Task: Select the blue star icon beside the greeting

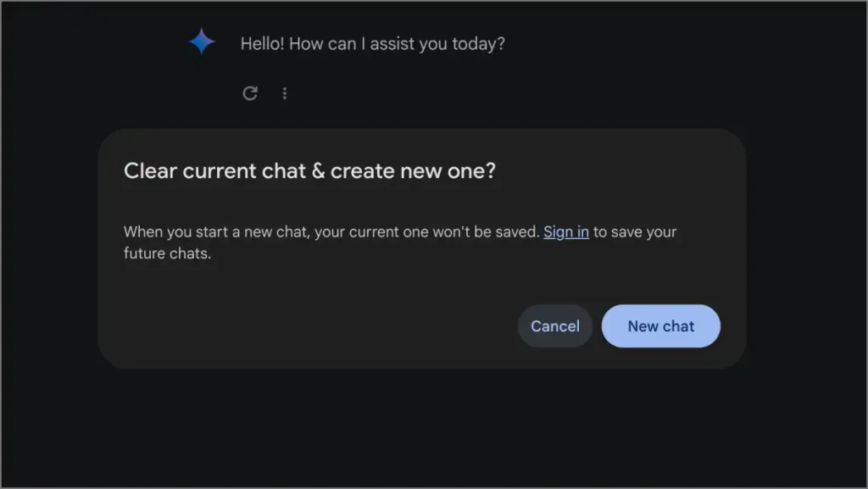Action: click(202, 42)
